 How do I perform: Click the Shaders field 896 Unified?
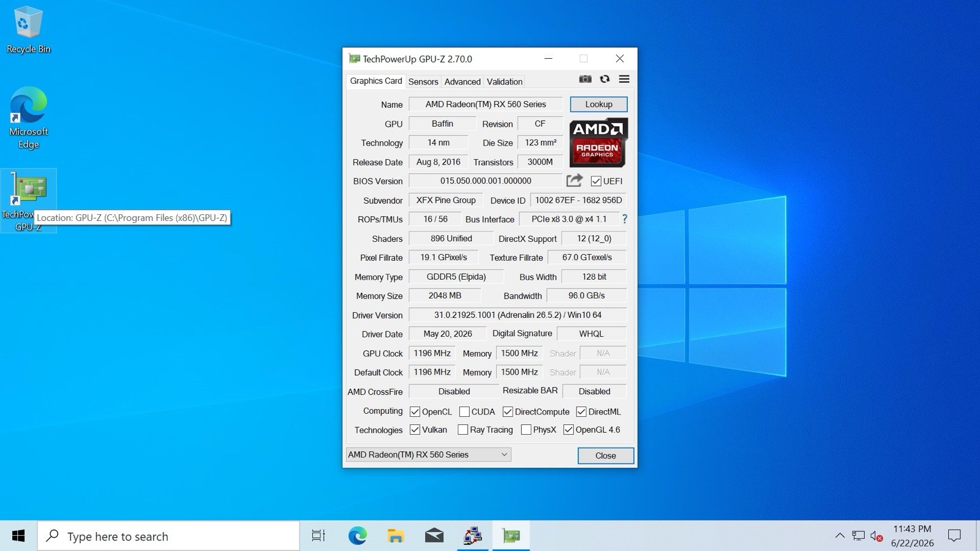[x=451, y=238]
